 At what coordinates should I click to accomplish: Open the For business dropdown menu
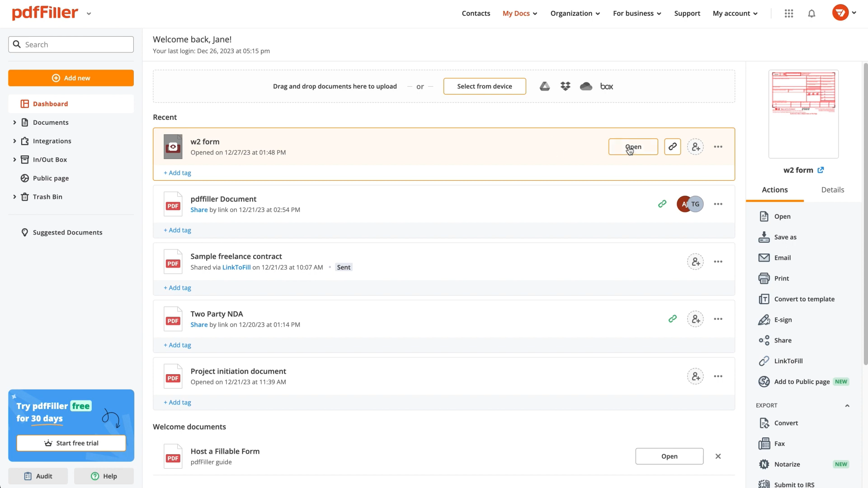tap(637, 14)
